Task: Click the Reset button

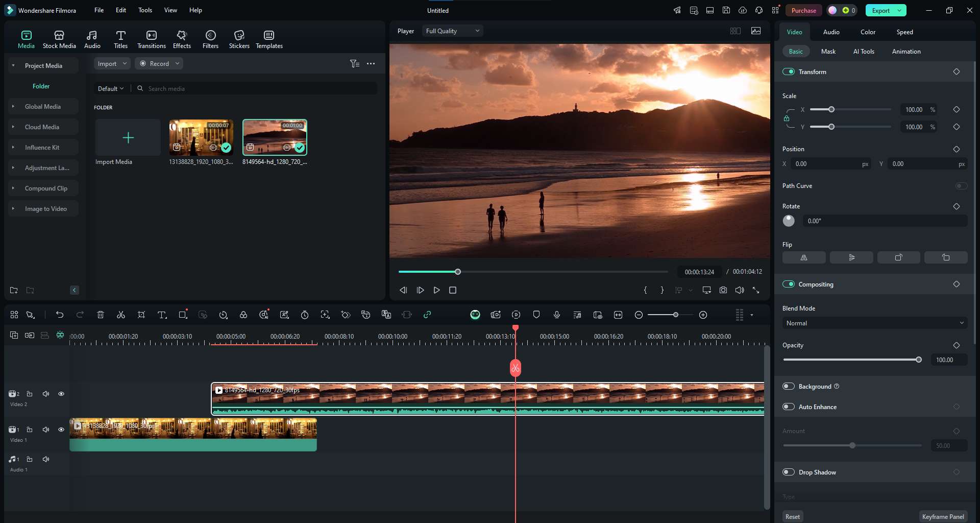Action: click(792, 516)
